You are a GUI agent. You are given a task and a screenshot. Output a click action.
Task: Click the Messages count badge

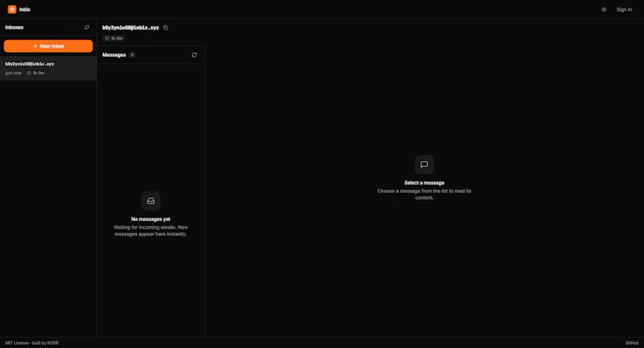point(132,54)
